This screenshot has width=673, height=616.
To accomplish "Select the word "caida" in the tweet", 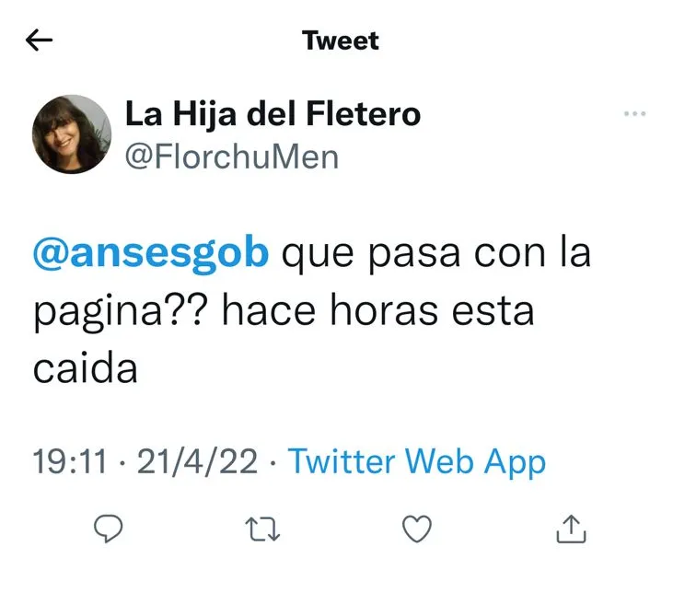I will click(x=86, y=368).
